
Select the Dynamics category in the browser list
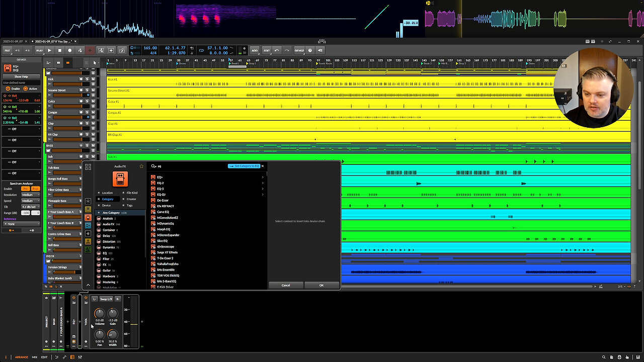click(x=109, y=247)
